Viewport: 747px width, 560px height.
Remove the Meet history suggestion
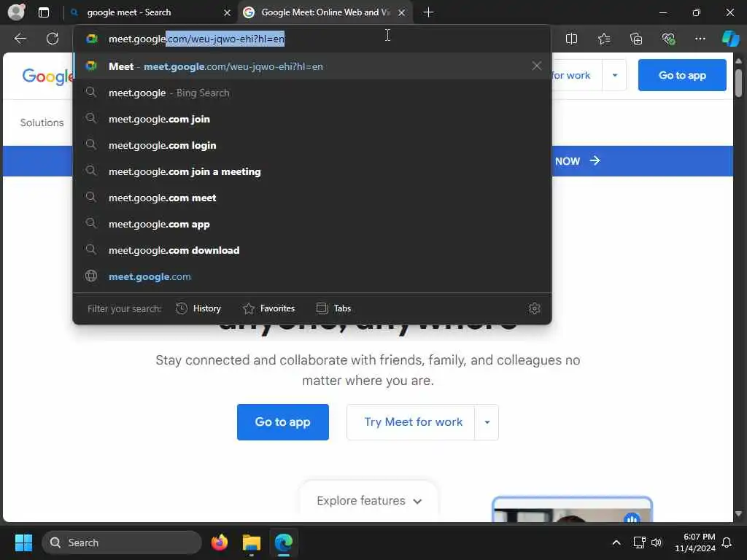click(x=536, y=66)
